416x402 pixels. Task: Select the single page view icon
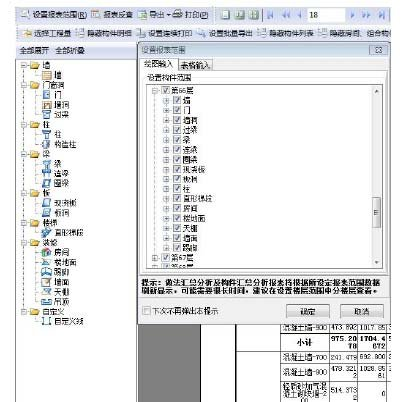pyautogui.click(x=226, y=15)
